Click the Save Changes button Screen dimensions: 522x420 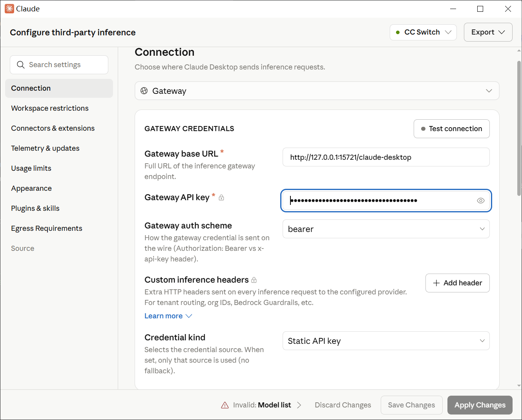(411, 405)
